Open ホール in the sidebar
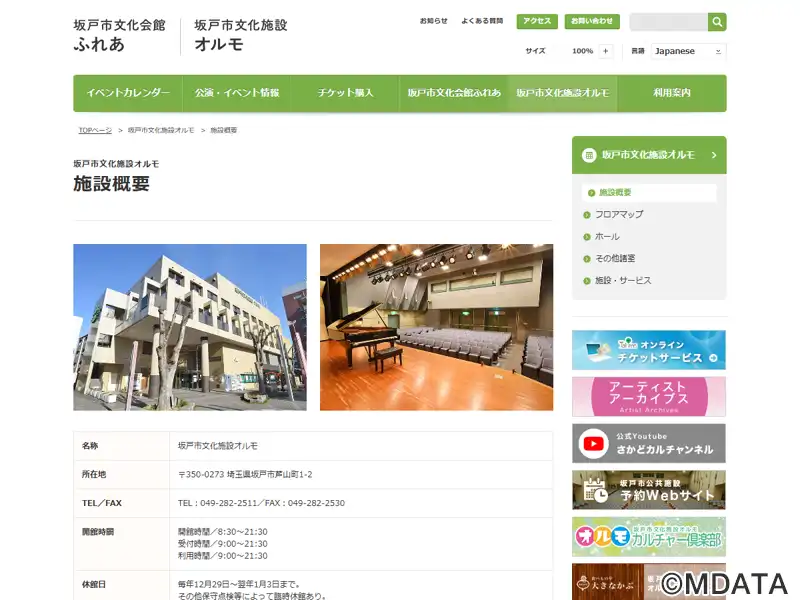The height and width of the screenshot is (600, 800). click(x=608, y=237)
